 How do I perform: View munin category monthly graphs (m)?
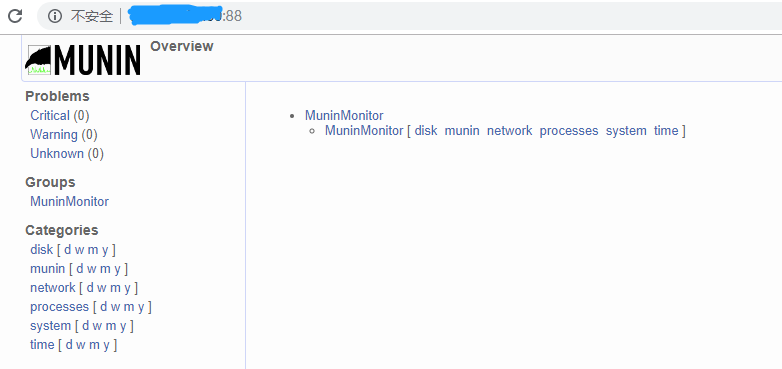105,269
